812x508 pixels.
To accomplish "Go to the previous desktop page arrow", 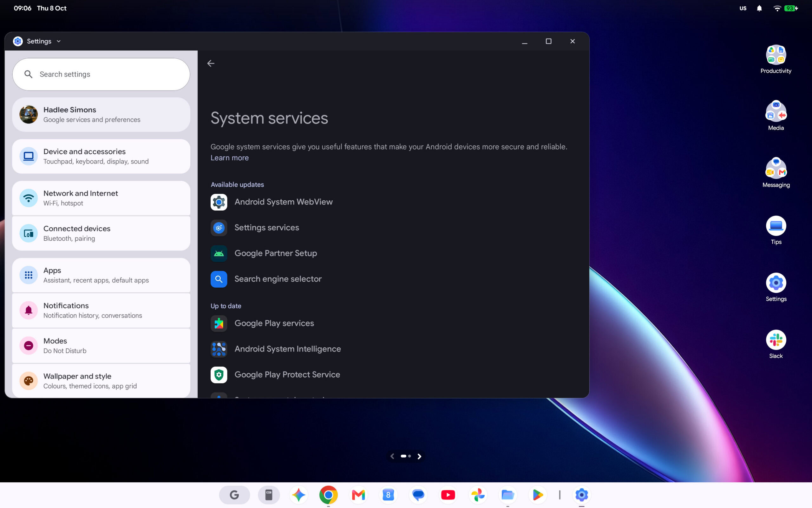I will point(392,456).
